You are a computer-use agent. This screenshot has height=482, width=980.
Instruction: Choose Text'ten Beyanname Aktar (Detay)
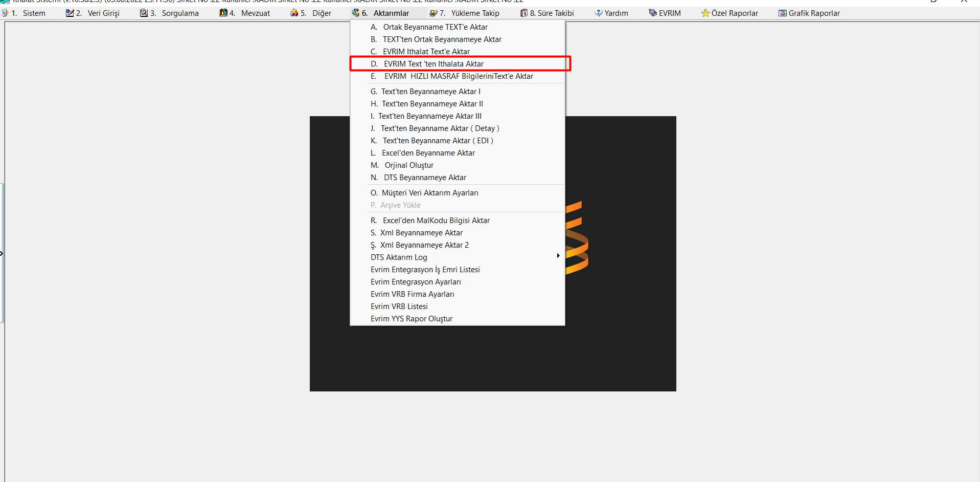[458, 128]
